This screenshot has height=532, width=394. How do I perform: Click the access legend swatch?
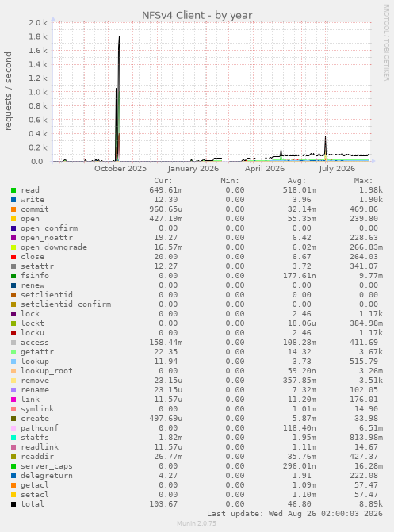(13, 343)
